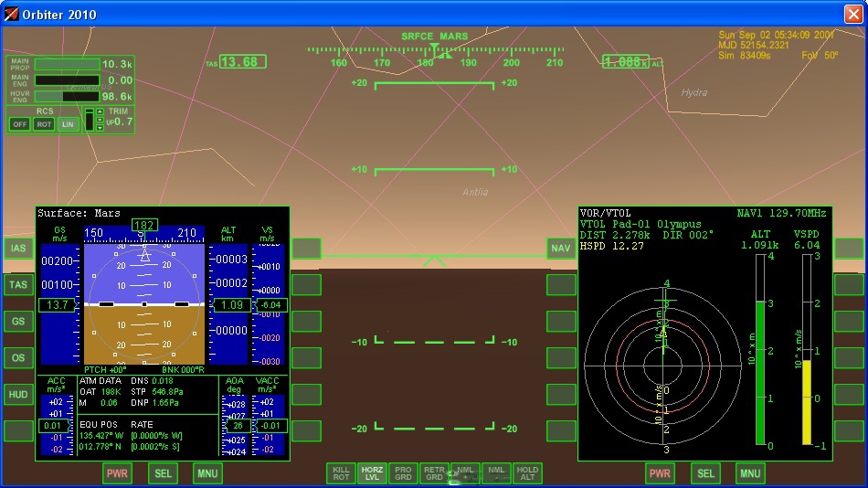Viewport: 868px width, 488px height.
Task: Click the HUD mode label SRFCE MARS
Action: coord(435,37)
